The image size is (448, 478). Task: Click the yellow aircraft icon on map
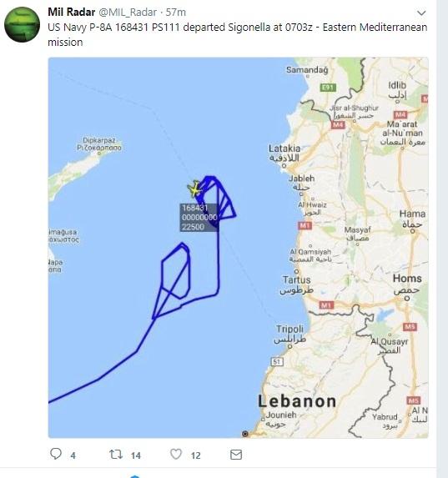194,189
